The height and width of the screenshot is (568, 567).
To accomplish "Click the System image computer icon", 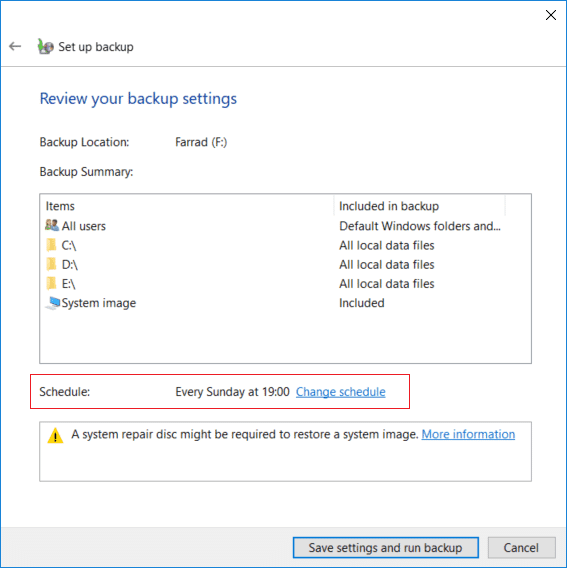I will click(53, 303).
